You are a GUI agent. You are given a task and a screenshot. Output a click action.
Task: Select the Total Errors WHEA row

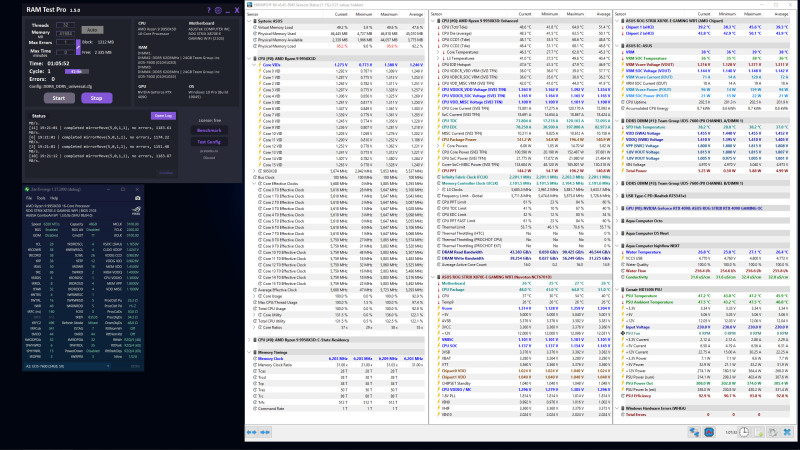tap(705, 415)
